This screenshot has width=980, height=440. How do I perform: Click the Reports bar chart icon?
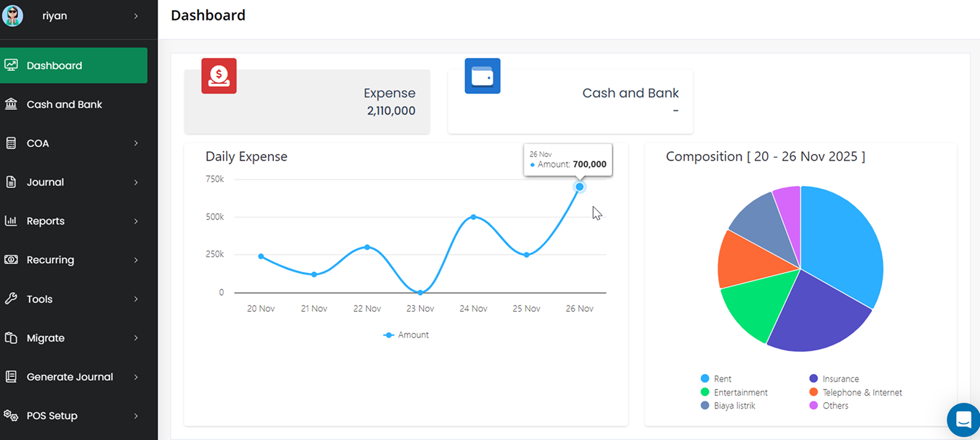point(11,221)
